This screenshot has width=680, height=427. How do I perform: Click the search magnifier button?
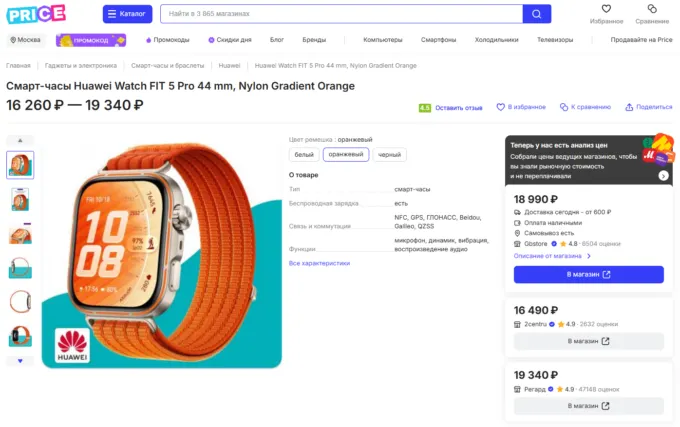coord(536,14)
